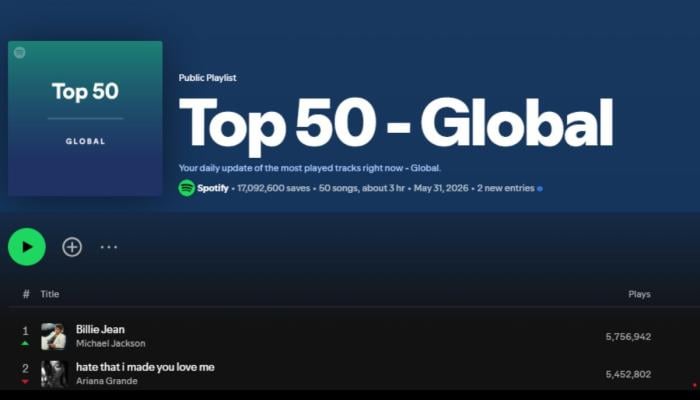The width and height of the screenshot is (700, 400).
Task: Click the blue dot beside new entries
Action: pyautogui.click(x=540, y=189)
